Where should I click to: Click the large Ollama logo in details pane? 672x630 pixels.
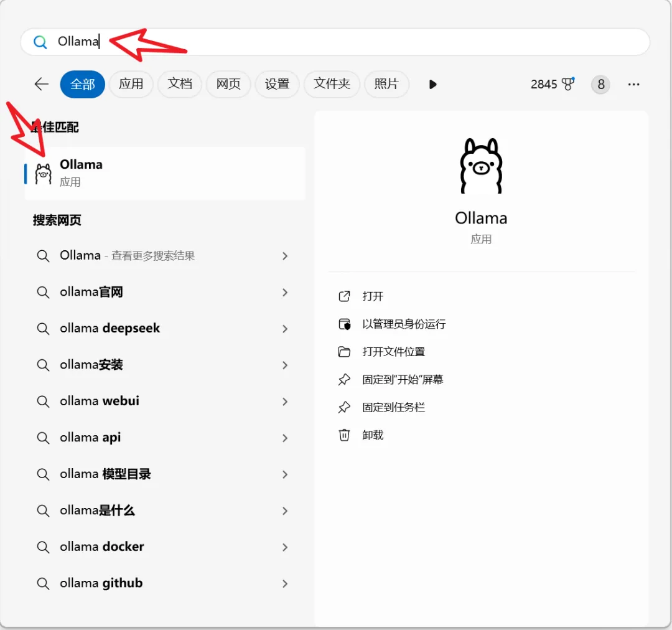[x=480, y=166]
